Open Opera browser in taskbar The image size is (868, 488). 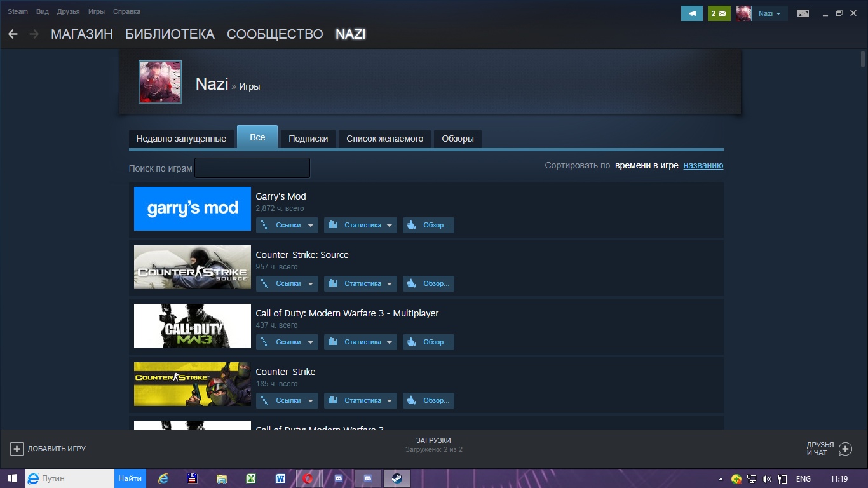[309, 478]
